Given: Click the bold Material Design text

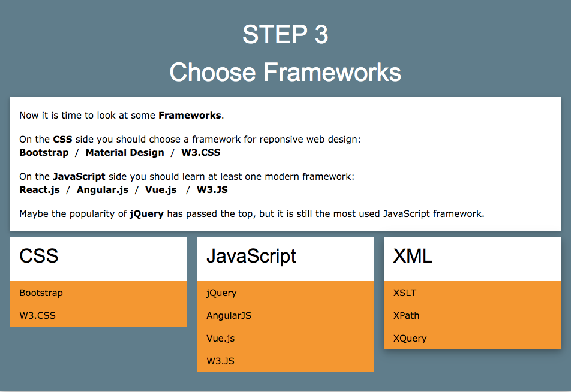Looking at the screenshot, I should (124, 152).
